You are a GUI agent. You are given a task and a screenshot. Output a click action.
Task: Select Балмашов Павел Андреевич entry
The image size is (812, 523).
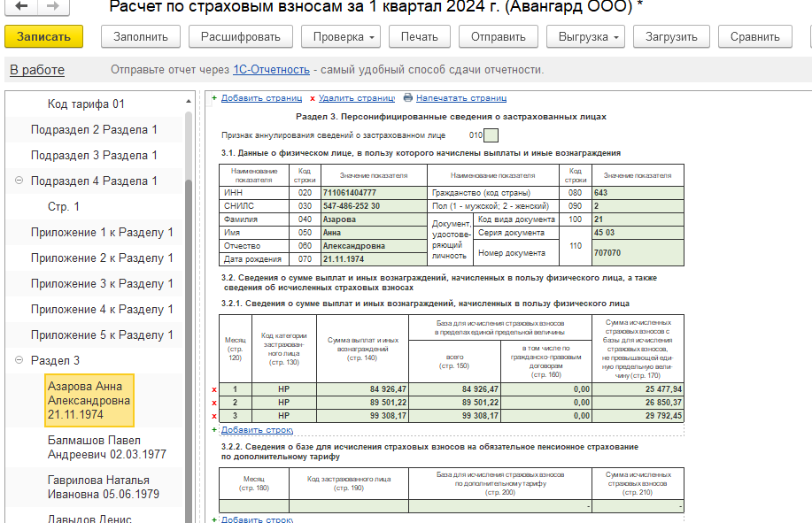[106, 447]
